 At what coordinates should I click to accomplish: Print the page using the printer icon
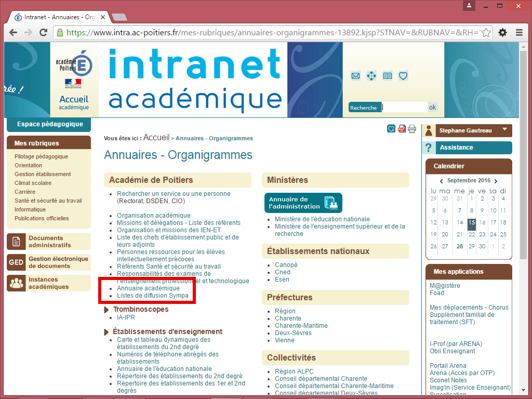[412, 129]
